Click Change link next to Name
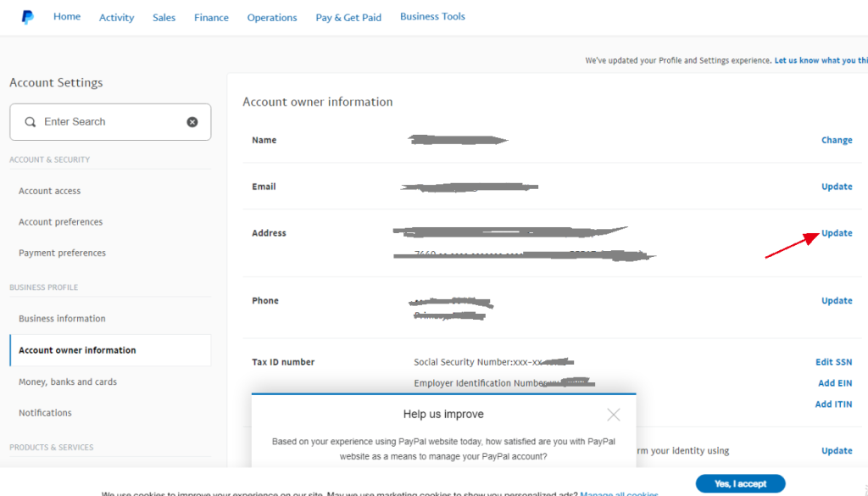Screen dimensions: 868x496 tap(836, 140)
